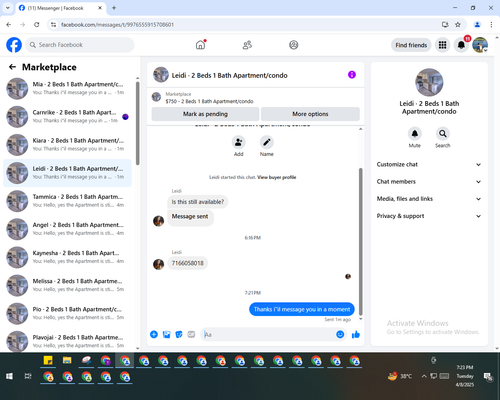The height and width of the screenshot is (400, 500).
Task: Open the Groups icon in top navigation
Action: coord(294,45)
